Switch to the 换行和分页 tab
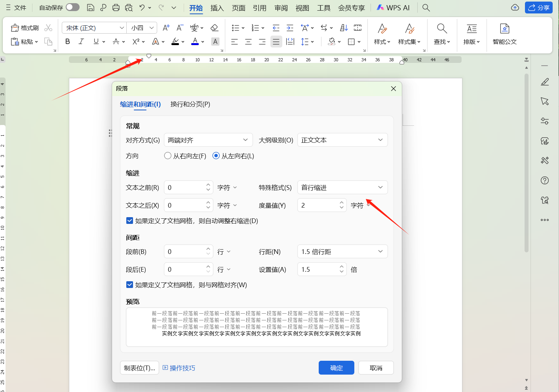 [x=190, y=104]
